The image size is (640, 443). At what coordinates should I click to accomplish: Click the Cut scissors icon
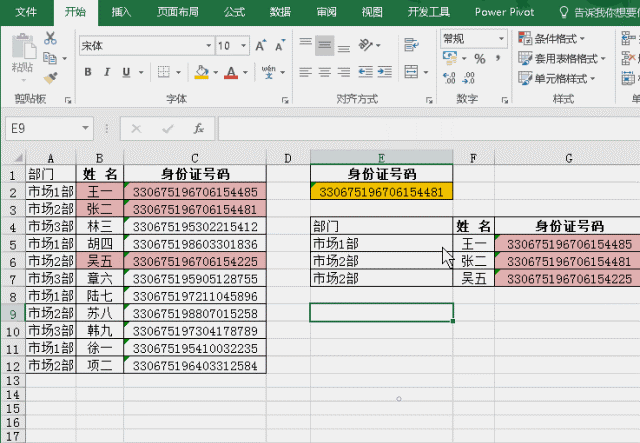tap(51, 38)
